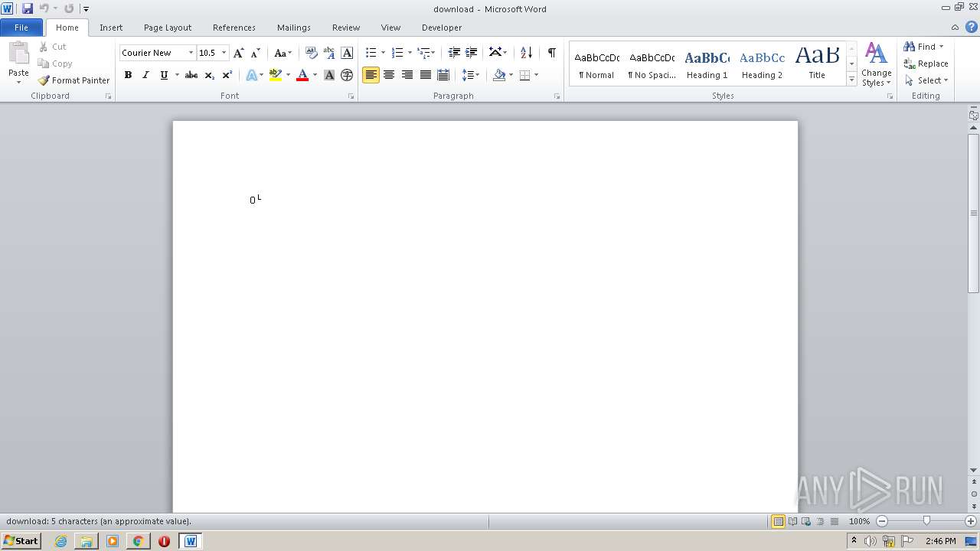This screenshot has height=551, width=980.
Task: Open the Select dropdown in Editing
Action: (926, 80)
